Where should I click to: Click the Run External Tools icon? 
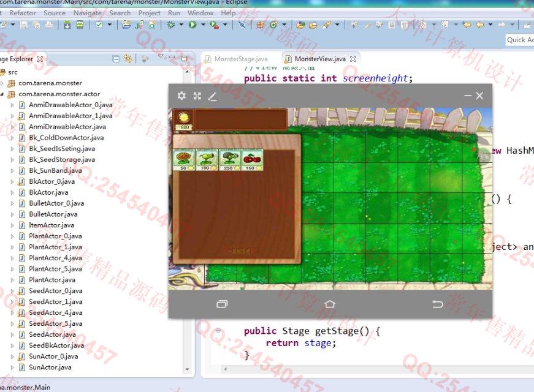click(214, 24)
